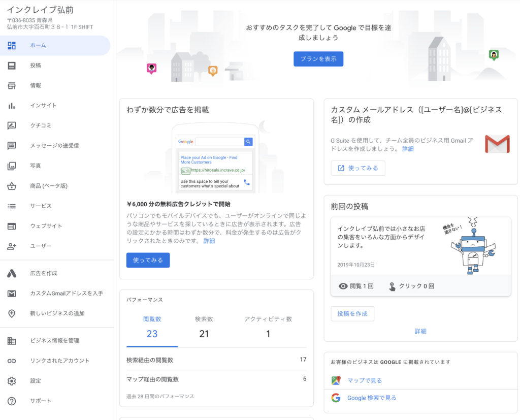Click the 設定 gear icon
This screenshot has width=520, height=420.
tap(12, 381)
